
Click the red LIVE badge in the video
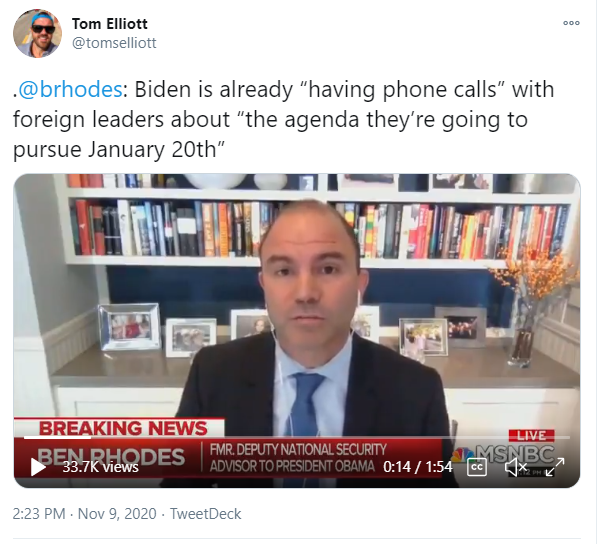[532, 436]
